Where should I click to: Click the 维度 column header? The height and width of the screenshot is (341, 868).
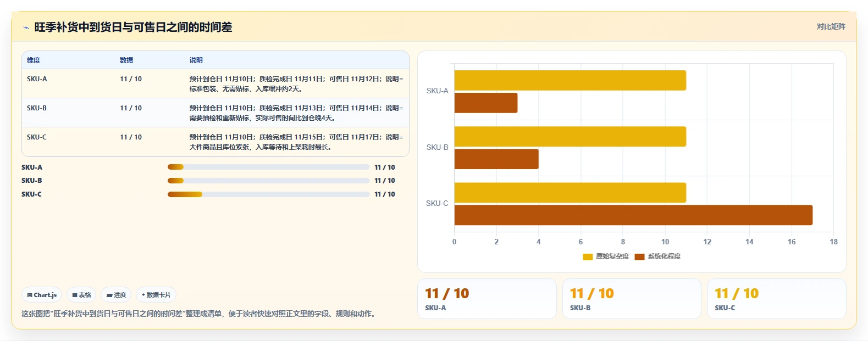click(34, 60)
